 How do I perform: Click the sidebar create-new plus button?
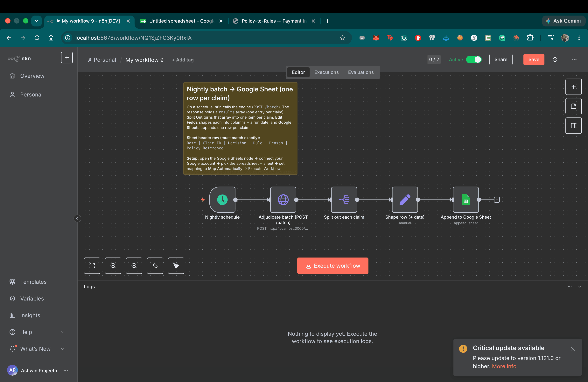click(67, 58)
